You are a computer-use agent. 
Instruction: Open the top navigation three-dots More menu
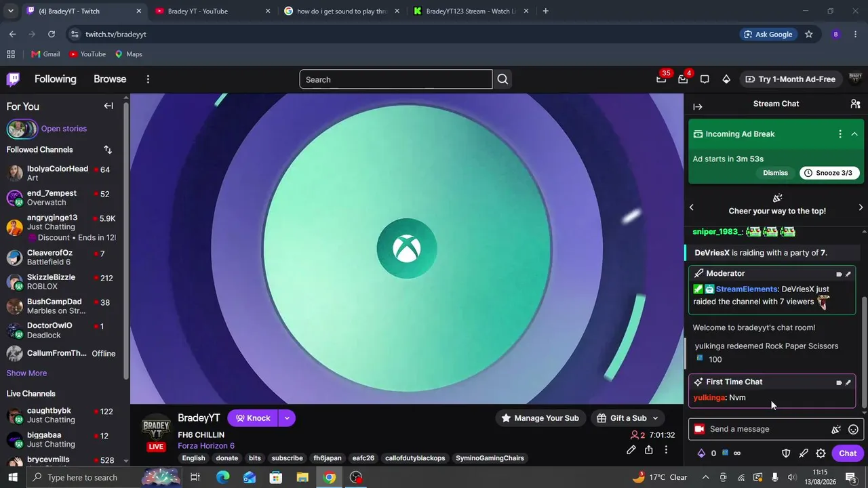[148, 79]
